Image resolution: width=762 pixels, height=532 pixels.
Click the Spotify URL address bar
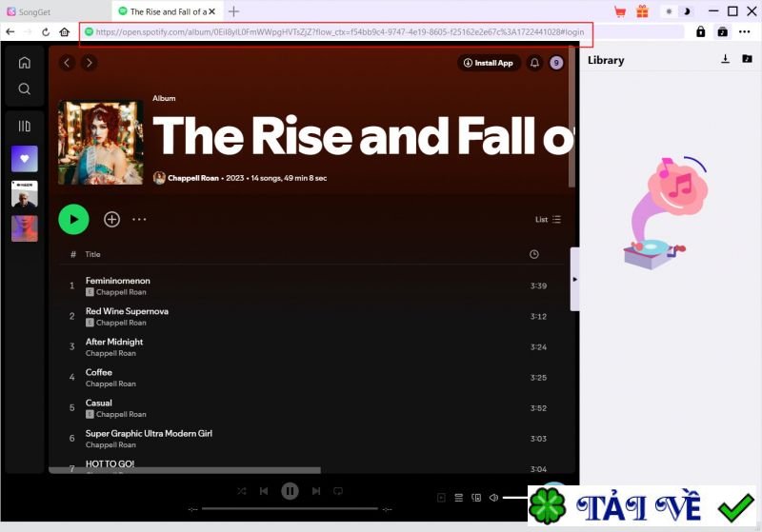point(340,32)
